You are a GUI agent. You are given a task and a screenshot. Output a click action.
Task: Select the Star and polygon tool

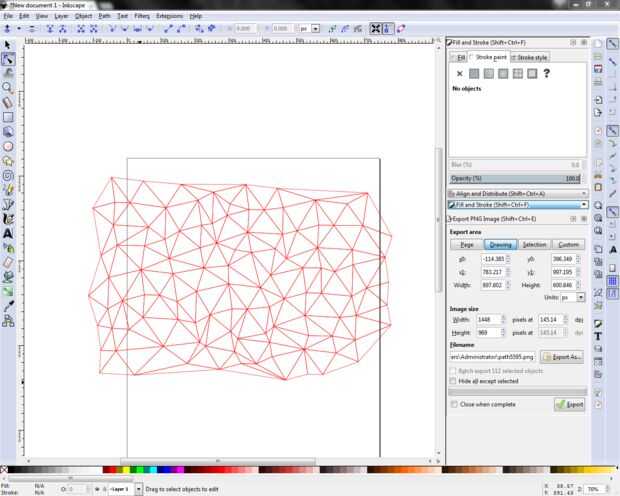click(8, 161)
